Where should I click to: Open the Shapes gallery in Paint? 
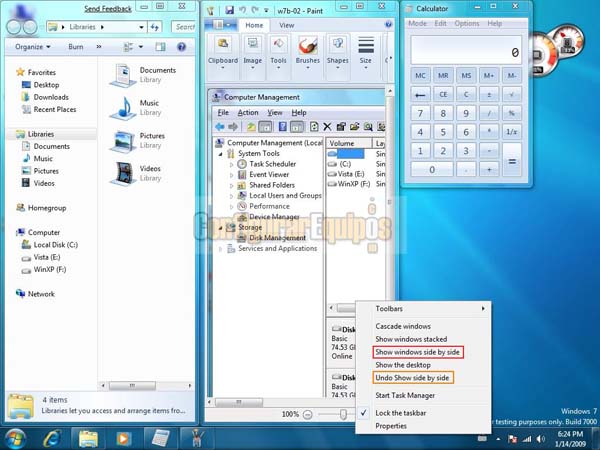(338, 53)
